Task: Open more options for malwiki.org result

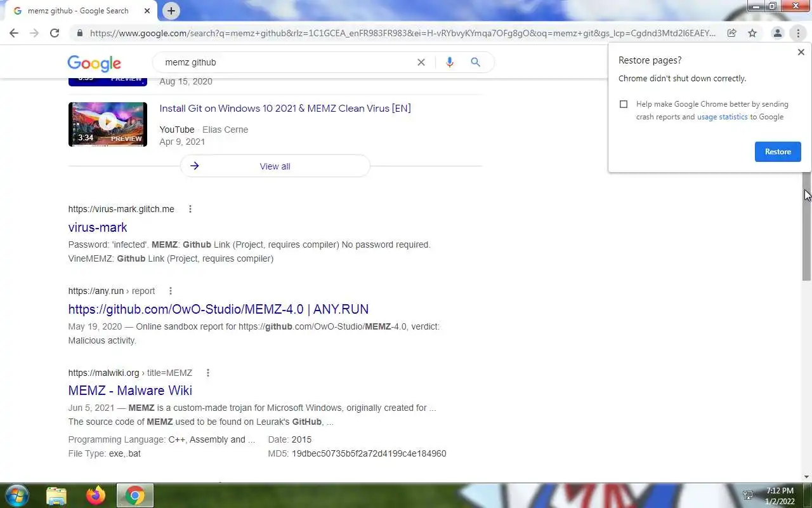Action: [207, 373]
